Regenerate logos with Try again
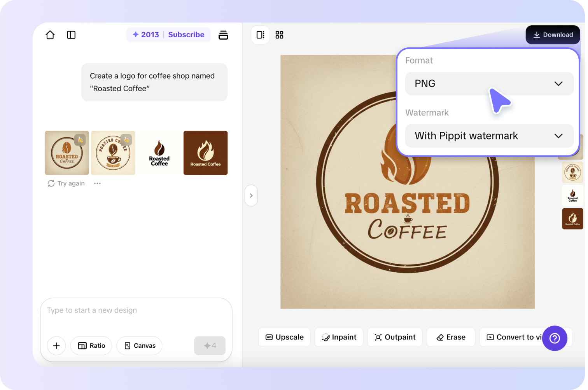Image resolution: width=588 pixels, height=390 pixels. point(66,183)
